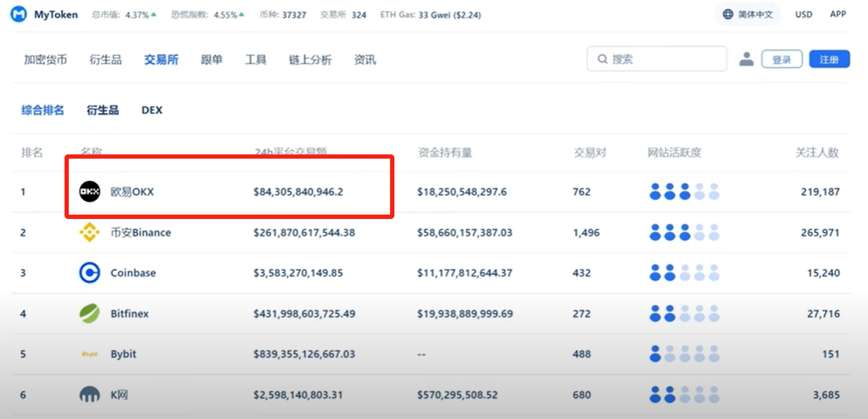Viewport: 868px width, 419px height.
Task: Click the 交易所 324 count
Action: pos(343,15)
